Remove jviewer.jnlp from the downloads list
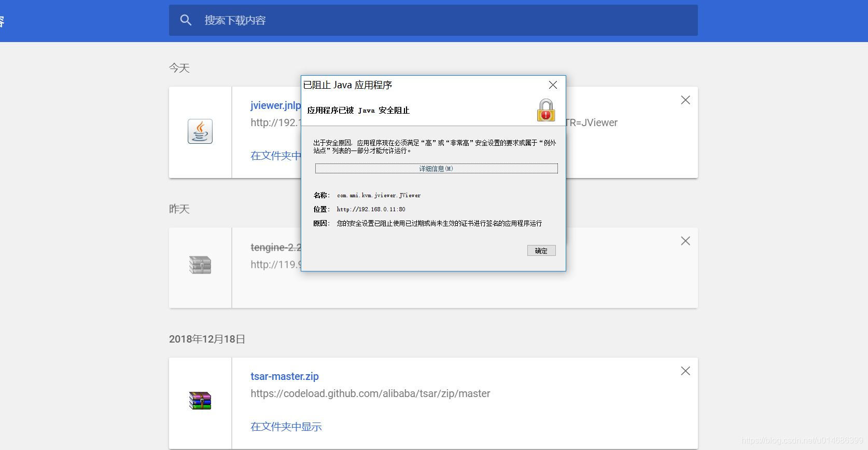The height and width of the screenshot is (450, 868). coord(685,100)
